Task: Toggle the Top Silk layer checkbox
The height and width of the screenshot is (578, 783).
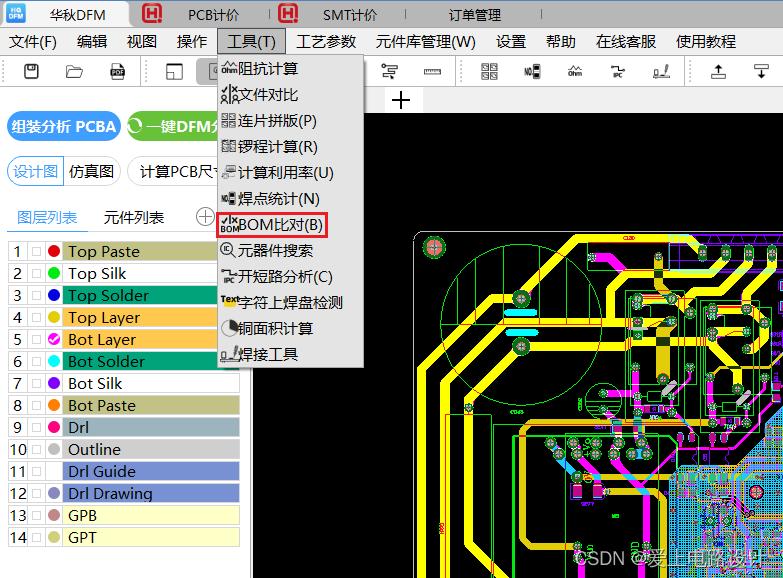Action: [36, 273]
